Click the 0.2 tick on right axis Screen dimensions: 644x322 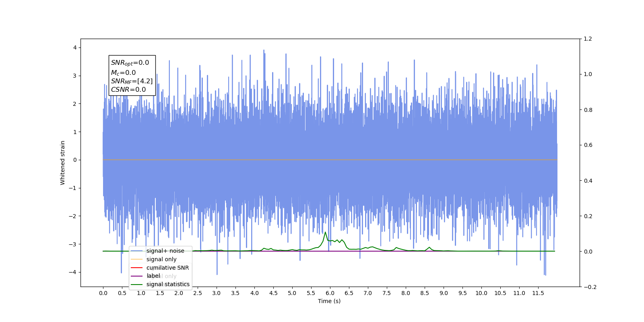588,216
